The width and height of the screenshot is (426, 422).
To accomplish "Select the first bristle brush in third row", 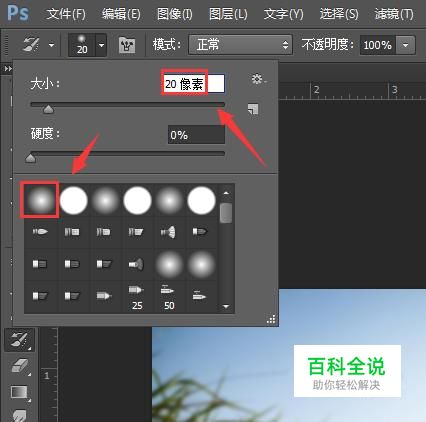I will tap(40, 264).
